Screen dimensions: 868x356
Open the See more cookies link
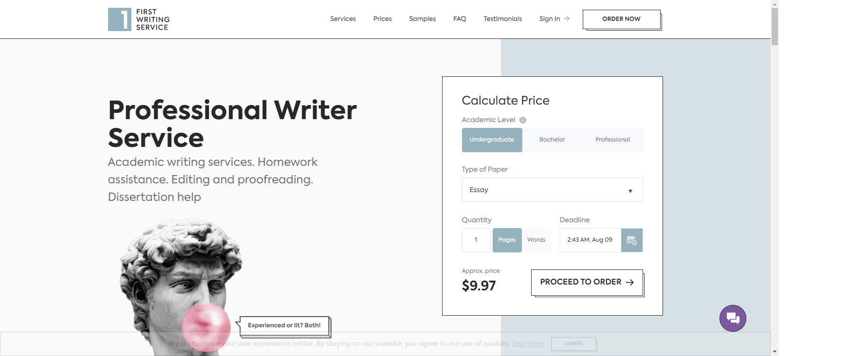coord(528,343)
